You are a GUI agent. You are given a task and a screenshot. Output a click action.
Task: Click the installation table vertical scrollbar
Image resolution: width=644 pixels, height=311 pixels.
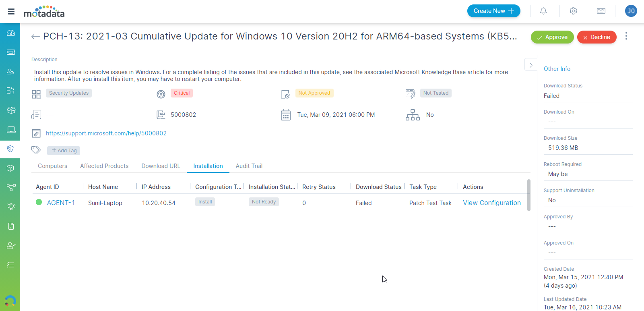(528, 195)
